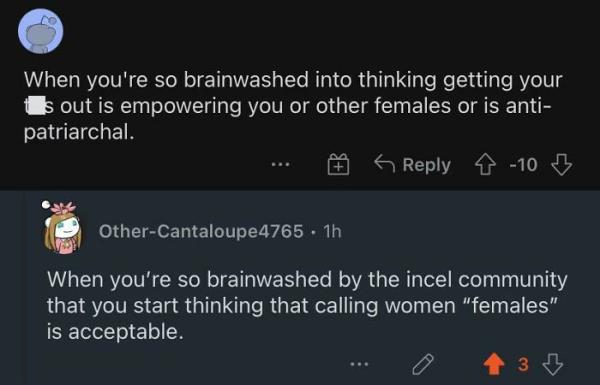Downvote the reply scored 3

pyautogui.click(x=553, y=364)
